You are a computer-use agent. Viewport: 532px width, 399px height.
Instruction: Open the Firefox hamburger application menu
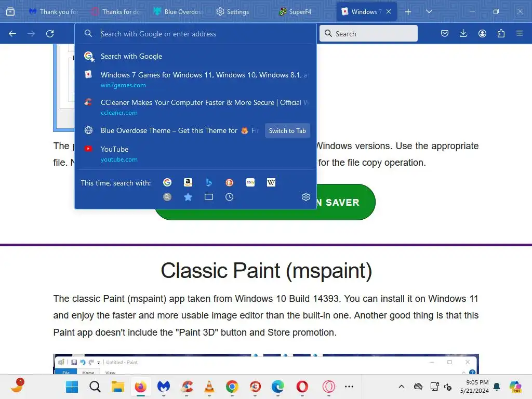[x=520, y=33]
